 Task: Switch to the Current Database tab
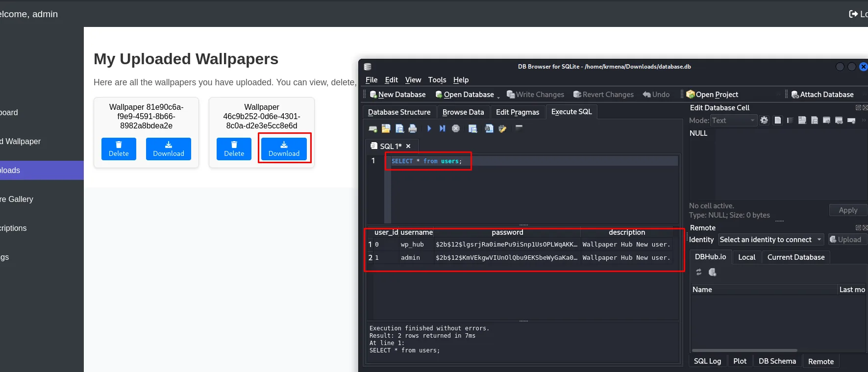click(796, 257)
